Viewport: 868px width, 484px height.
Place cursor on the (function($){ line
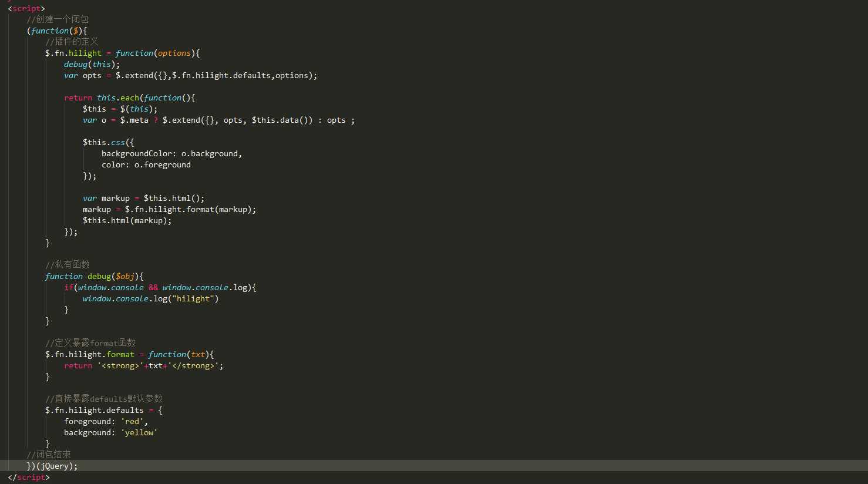[57, 31]
